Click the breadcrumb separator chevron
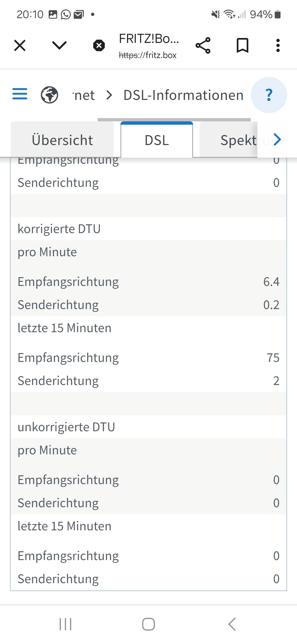The image size is (297, 644). coord(109,95)
